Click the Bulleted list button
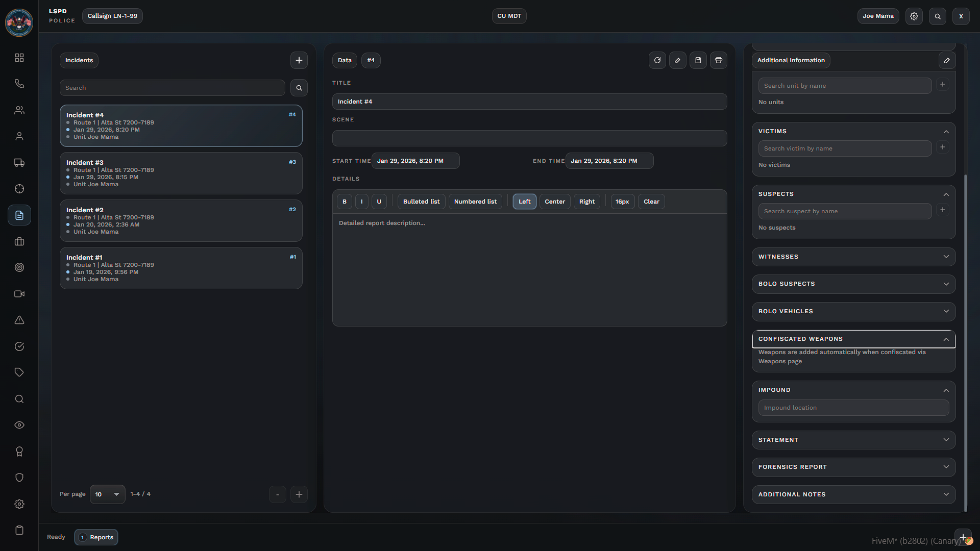This screenshot has height=551, width=980. click(x=421, y=202)
